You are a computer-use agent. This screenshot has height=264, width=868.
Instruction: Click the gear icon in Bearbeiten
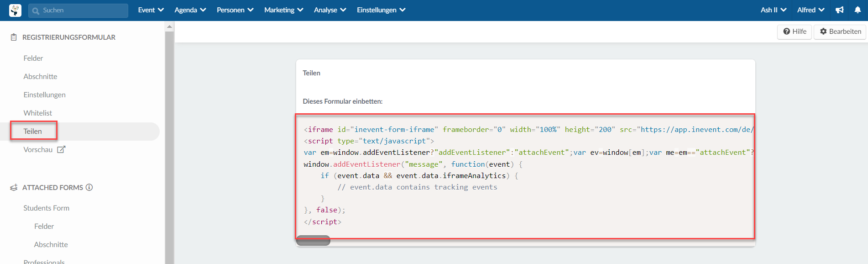(823, 32)
